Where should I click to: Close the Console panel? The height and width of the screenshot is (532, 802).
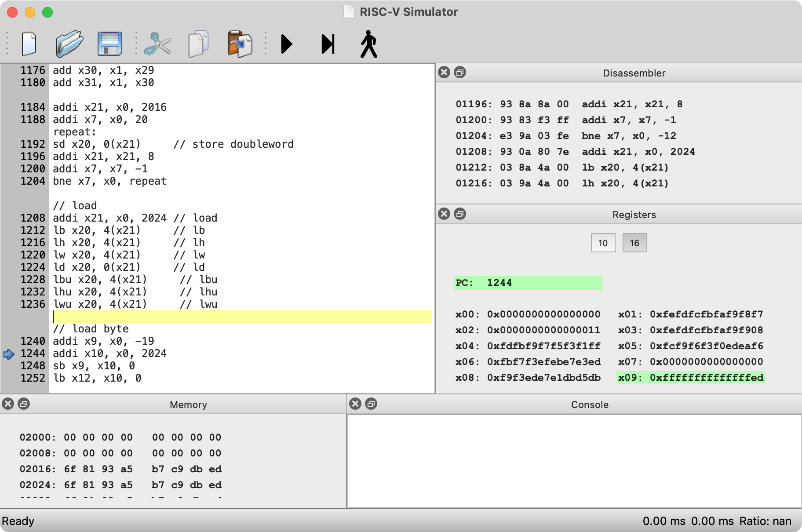pos(355,404)
